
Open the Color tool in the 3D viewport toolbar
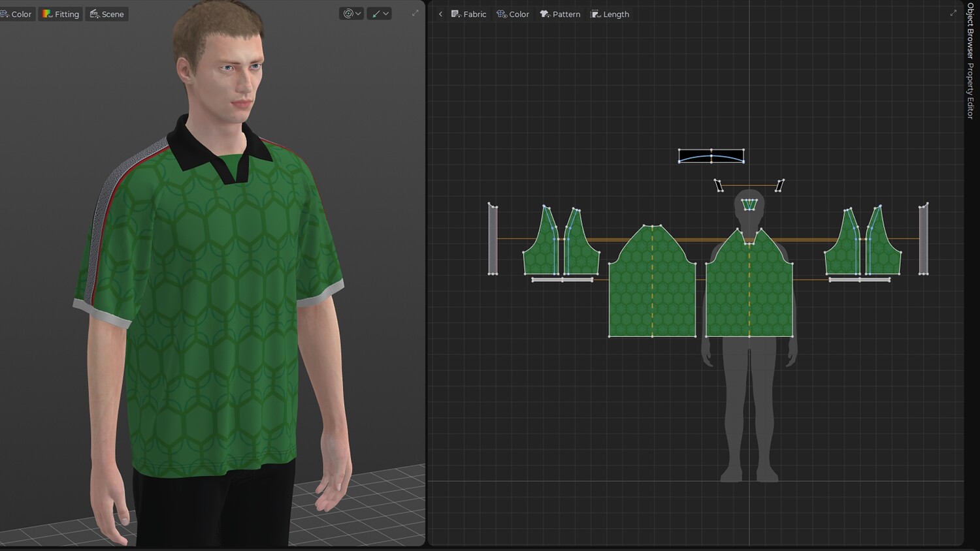tap(16, 14)
